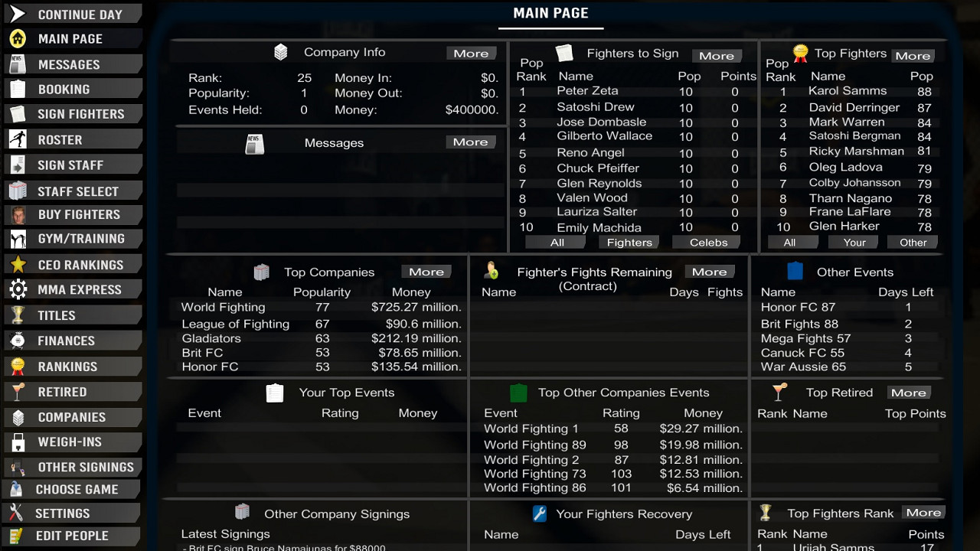Screen dimensions: 980x551
Task: Click the Finances sidebar icon
Action: tap(18, 341)
